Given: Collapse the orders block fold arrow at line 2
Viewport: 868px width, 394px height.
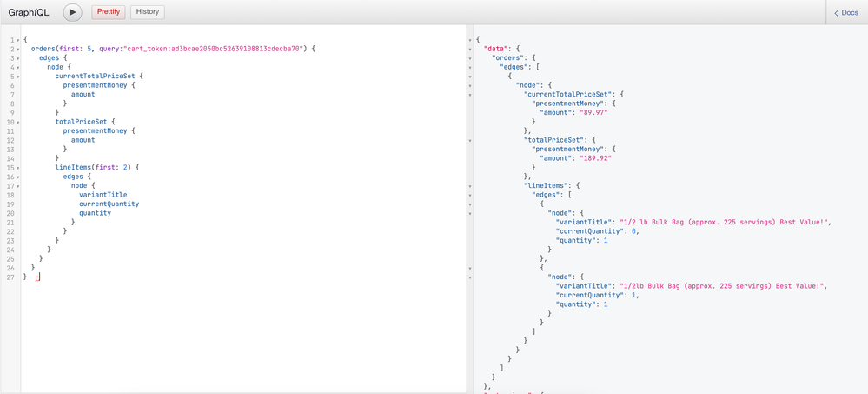Looking at the screenshot, I should pos(17,49).
